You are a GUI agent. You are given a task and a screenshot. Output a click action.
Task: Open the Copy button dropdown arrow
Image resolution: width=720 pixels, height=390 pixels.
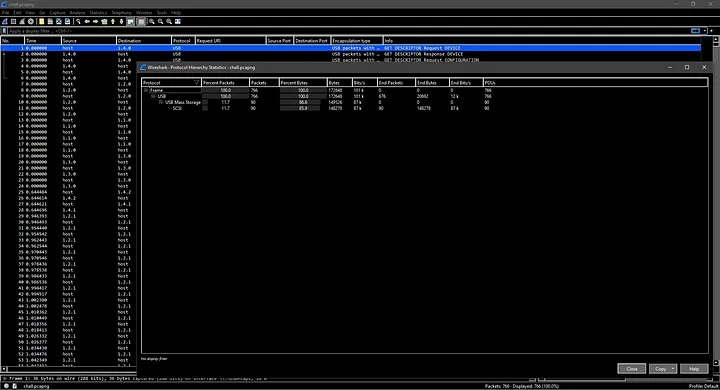click(x=673, y=369)
